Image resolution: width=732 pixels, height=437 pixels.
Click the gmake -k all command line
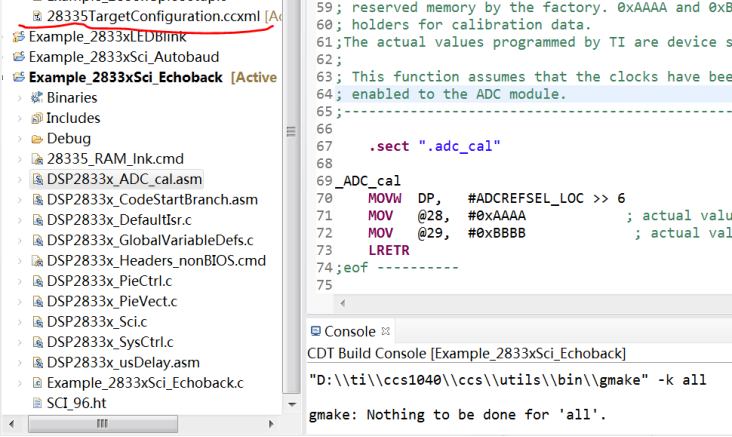[x=508, y=380]
